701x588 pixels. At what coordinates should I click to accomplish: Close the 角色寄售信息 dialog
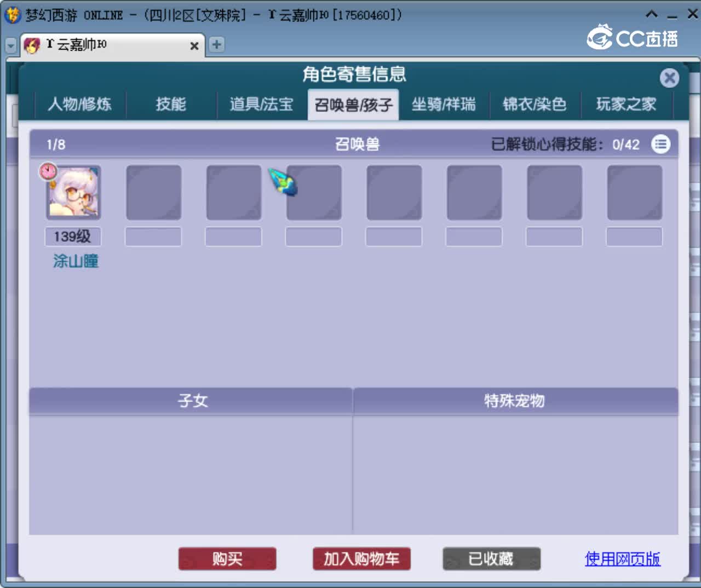coord(669,78)
